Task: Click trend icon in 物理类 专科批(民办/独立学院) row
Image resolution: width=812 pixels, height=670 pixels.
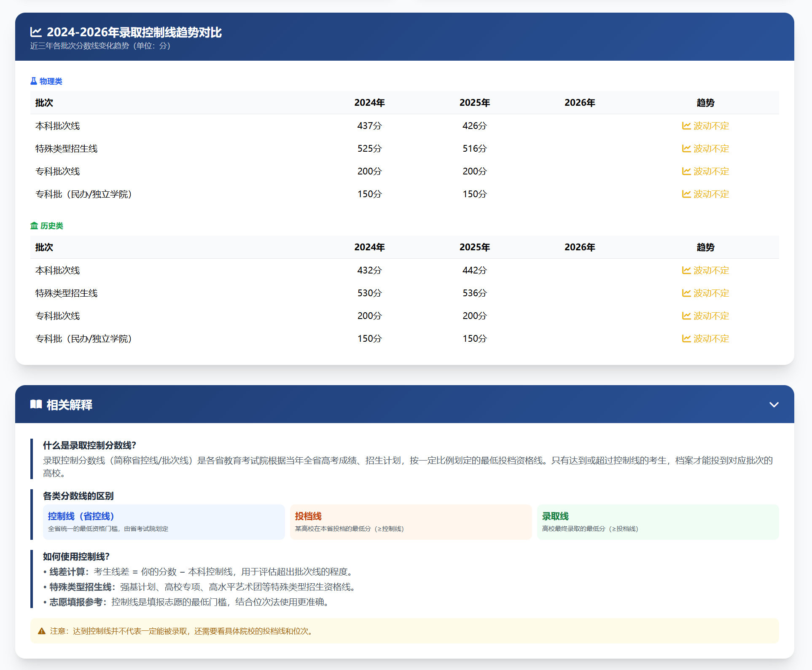Action: click(x=686, y=194)
